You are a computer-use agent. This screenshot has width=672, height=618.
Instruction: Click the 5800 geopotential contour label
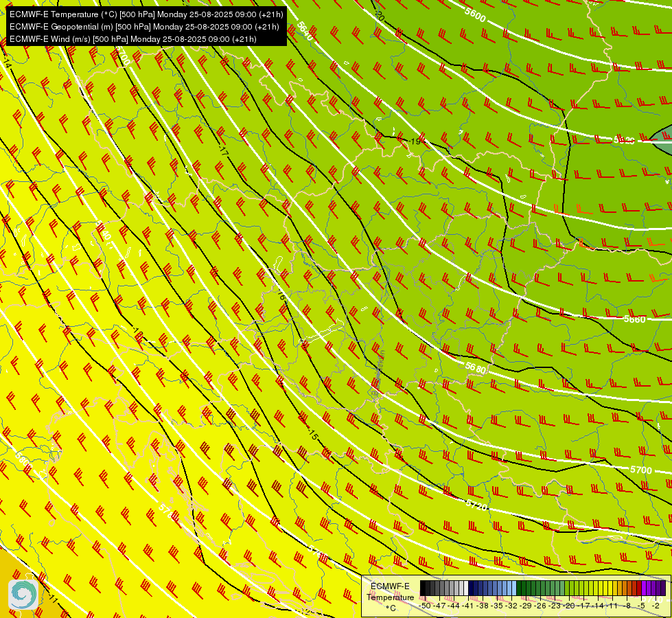pyautogui.click(x=23, y=460)
